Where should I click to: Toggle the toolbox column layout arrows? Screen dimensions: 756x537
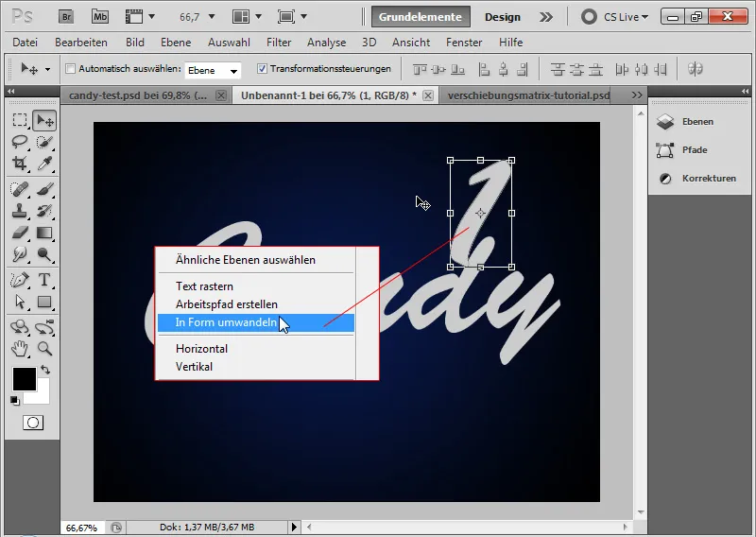click(10, 91)
